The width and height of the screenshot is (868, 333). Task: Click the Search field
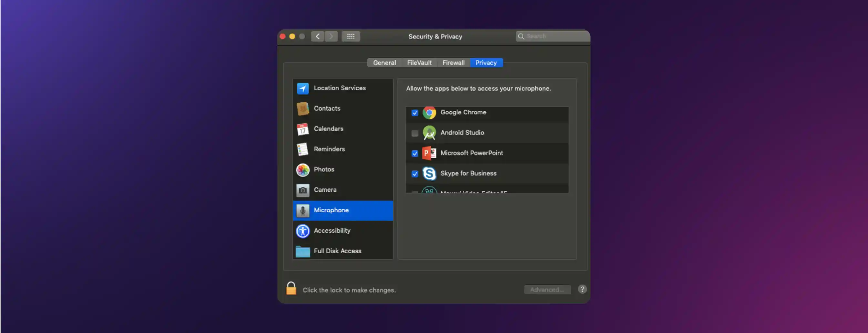pyautogui.click(x=552, y=36)
